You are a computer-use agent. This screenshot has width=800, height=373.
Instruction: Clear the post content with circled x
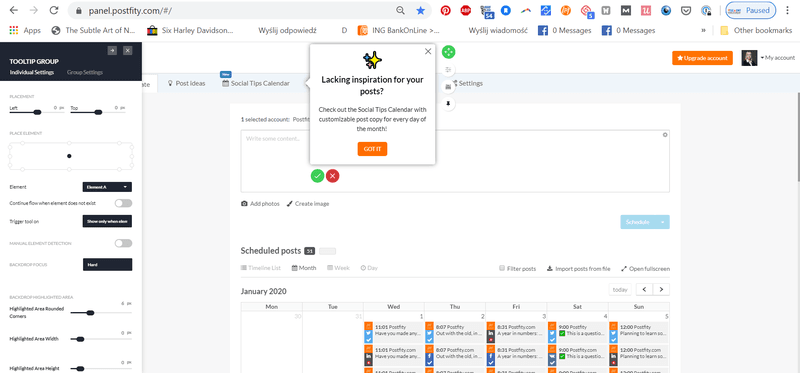[665, 135]
